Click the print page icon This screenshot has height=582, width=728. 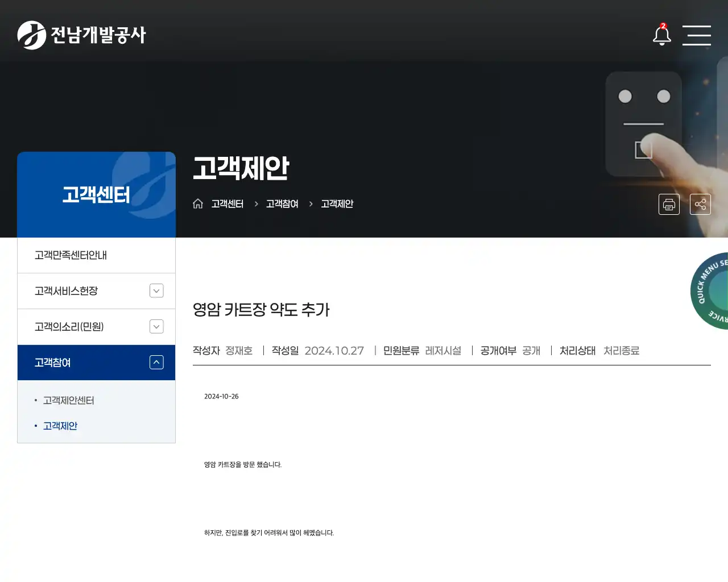tap(669, 204)
